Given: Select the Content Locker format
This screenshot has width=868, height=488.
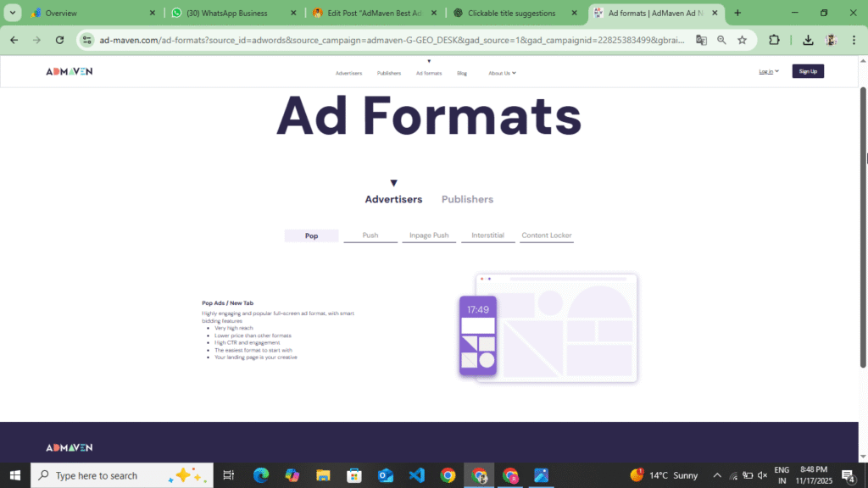Looking at the screenshot, I should (546, 235).
